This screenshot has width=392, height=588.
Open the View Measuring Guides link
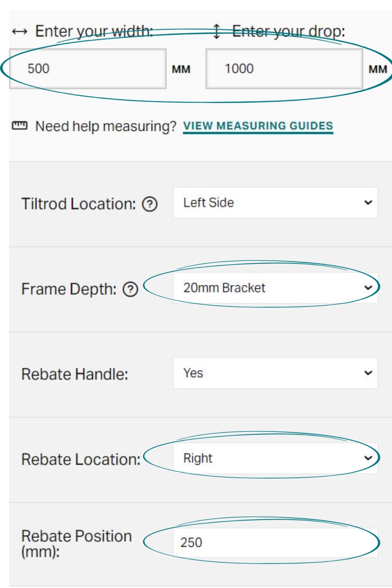click(258, 126)
